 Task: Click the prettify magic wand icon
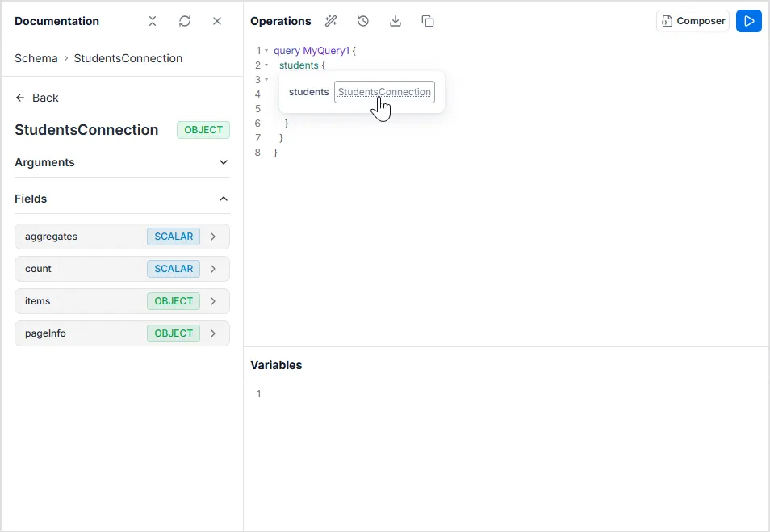331,21
